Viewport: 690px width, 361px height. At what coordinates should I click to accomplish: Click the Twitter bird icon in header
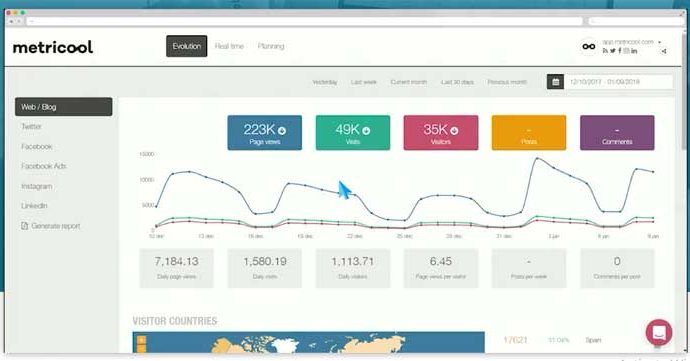tap(613, 51)
